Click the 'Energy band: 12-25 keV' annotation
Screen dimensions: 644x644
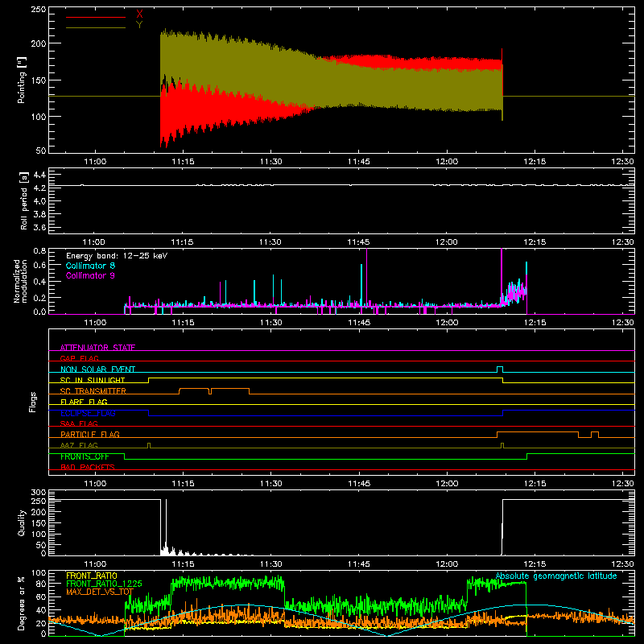(x=117, y=256)
